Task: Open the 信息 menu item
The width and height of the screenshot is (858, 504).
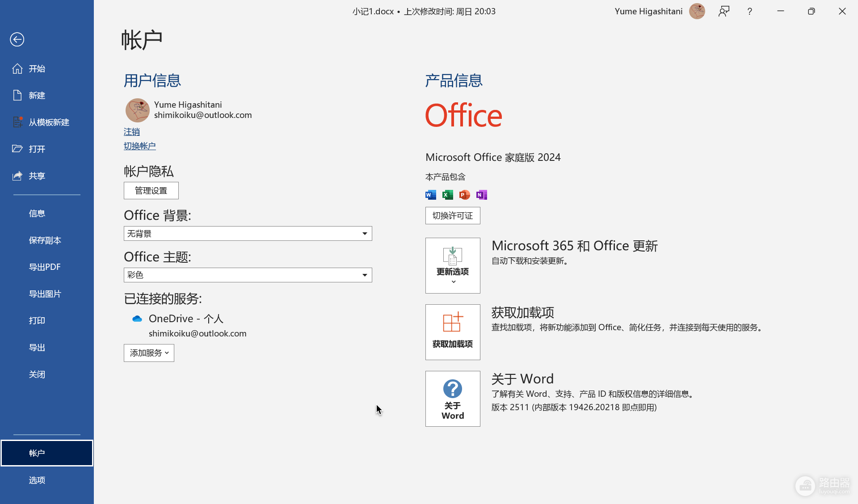Action: click(x=47, y=214)
